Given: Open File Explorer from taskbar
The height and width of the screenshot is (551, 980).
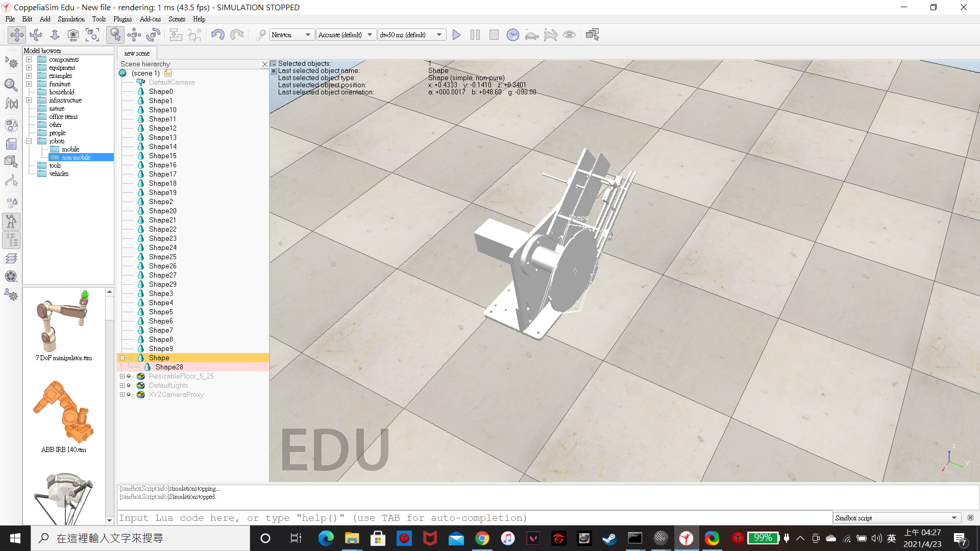Looking at the screenshot, I should [352, 538].
